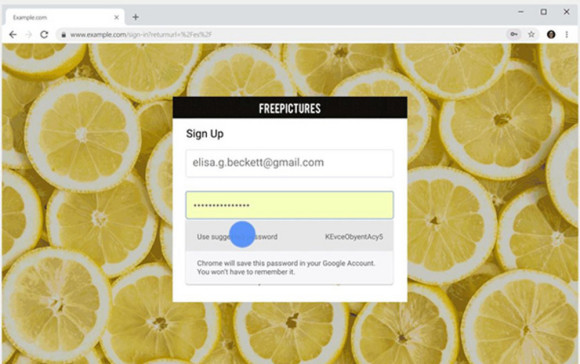Open the Chrome three-dot menu
Image resolution: width=580 pixels, height=364 pixels.
point(567,34)
